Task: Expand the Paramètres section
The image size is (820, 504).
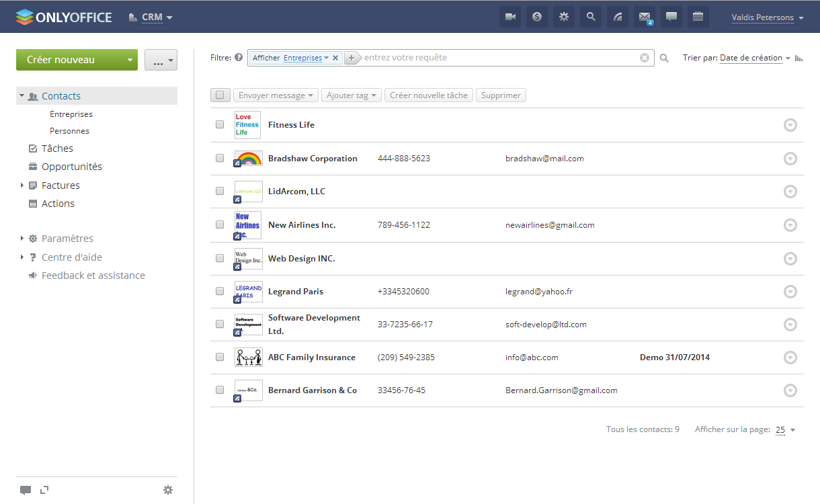Action: [22, 239]
